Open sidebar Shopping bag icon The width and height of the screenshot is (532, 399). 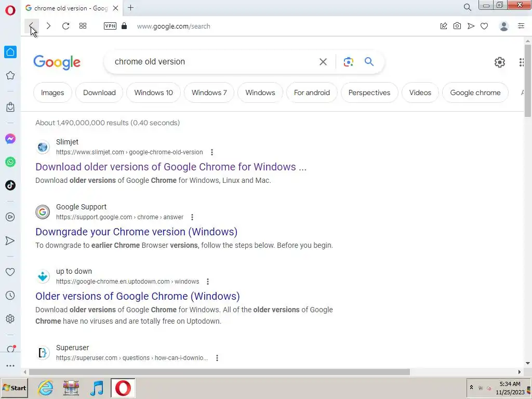(x=10, y=107)
